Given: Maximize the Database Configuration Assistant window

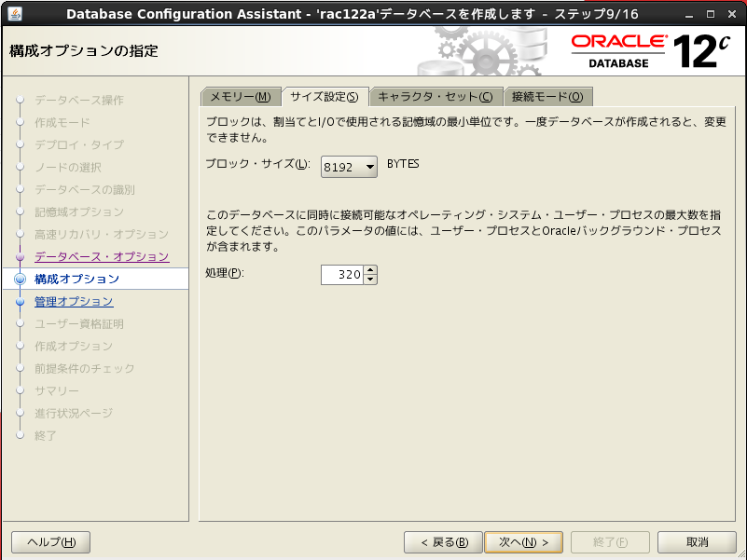Looking at the screenshot, I should pyautogui.click(x=711, y=14).
